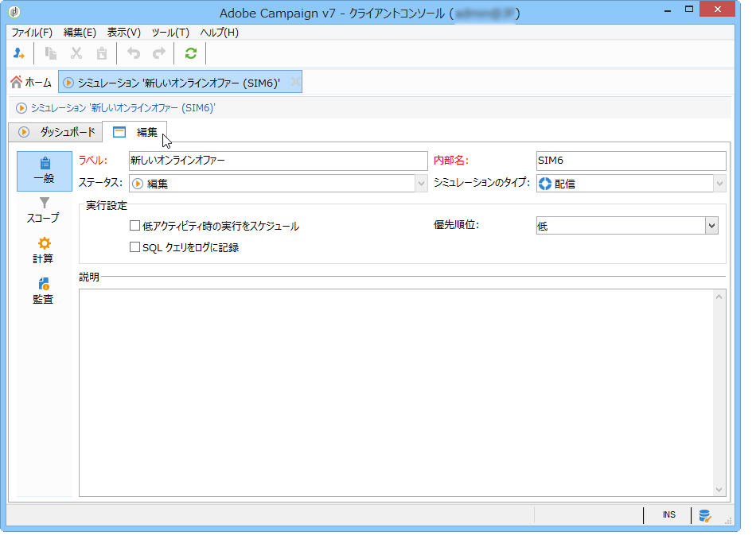The width and height of the screenshot is (756, 551).
Task: Open the ファイル(F) menu
Action: pyautogui.click(x=32, y=33)
